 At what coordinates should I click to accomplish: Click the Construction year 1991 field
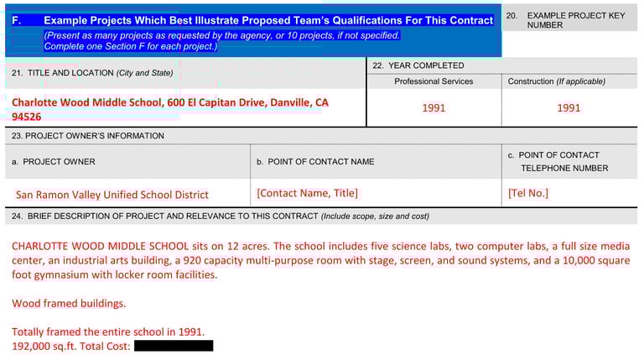tap(569, 108)
